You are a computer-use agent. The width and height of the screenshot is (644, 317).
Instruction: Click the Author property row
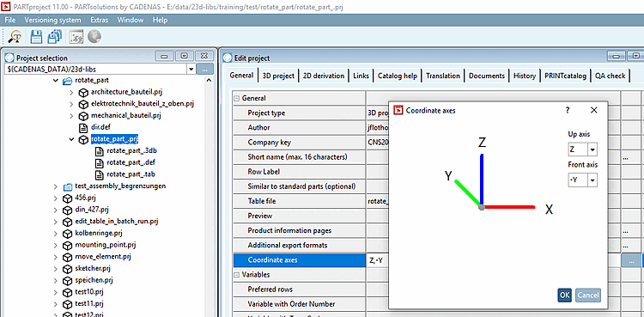299,128
